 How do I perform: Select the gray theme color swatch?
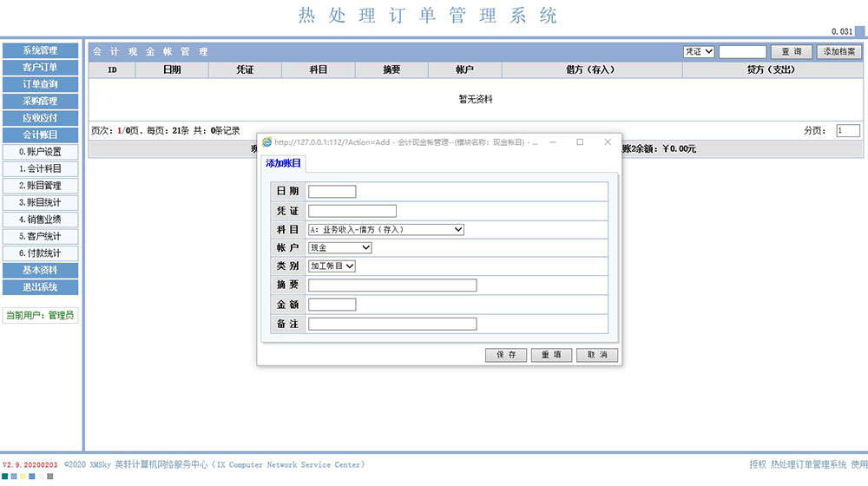50,476
